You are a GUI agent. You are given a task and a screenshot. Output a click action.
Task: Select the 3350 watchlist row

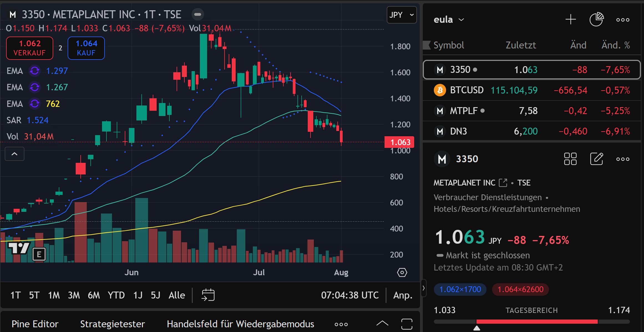point(532,70)
